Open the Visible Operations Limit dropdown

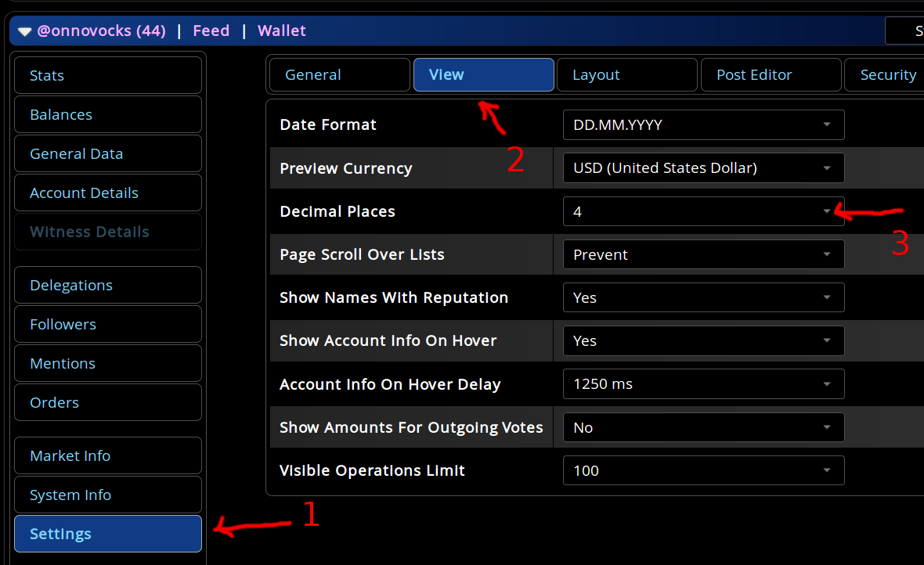pos(704,470)
